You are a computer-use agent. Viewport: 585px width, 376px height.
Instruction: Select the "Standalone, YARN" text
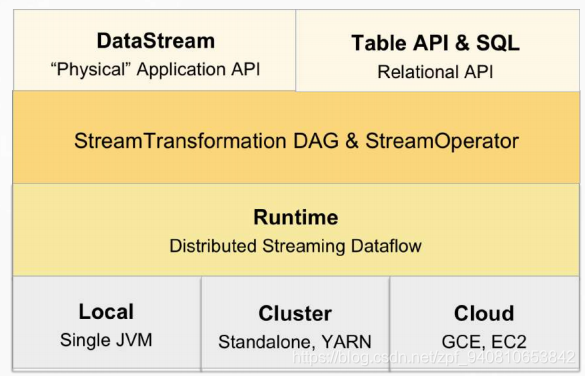click(295, 342)
